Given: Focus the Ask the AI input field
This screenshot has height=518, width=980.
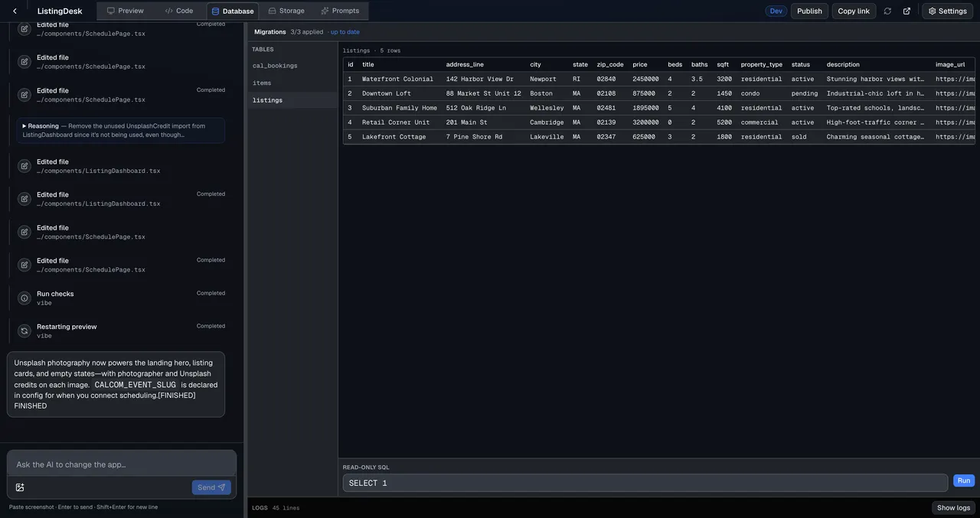Looking at the screenshot, I should (122, 464).
